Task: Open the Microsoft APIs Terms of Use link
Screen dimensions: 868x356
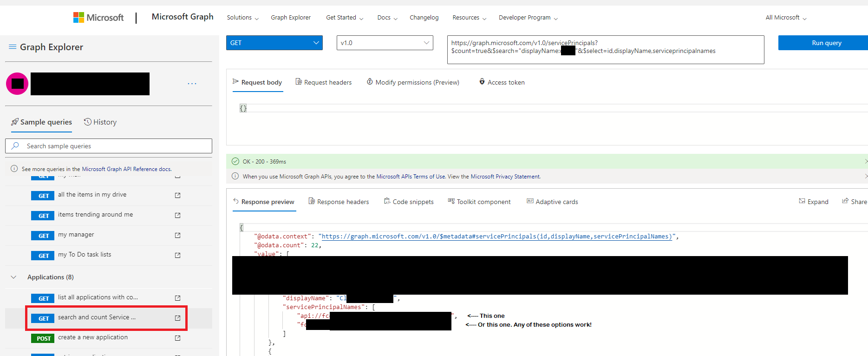Action: 411,177
